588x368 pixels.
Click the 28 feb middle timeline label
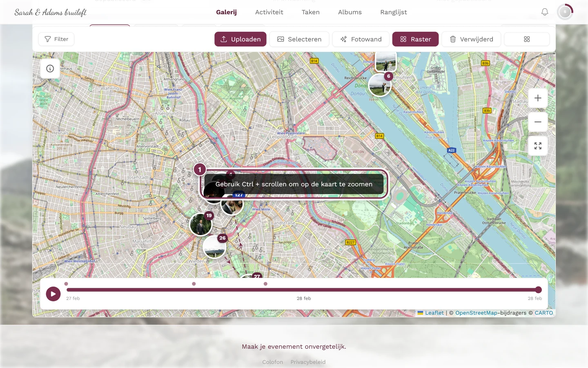click(x=304, y=298)
